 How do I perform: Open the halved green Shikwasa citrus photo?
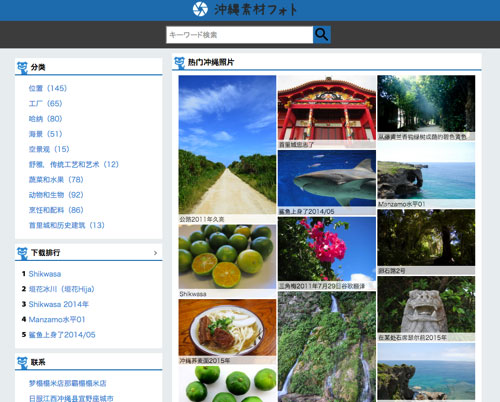point(227,257)
